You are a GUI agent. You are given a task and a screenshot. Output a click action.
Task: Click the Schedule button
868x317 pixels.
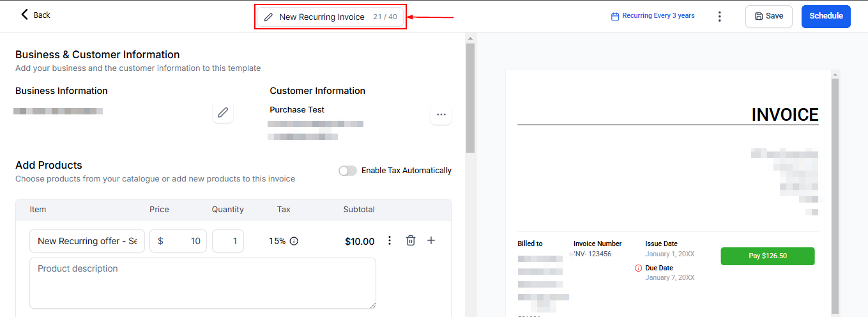click(826, 16)
